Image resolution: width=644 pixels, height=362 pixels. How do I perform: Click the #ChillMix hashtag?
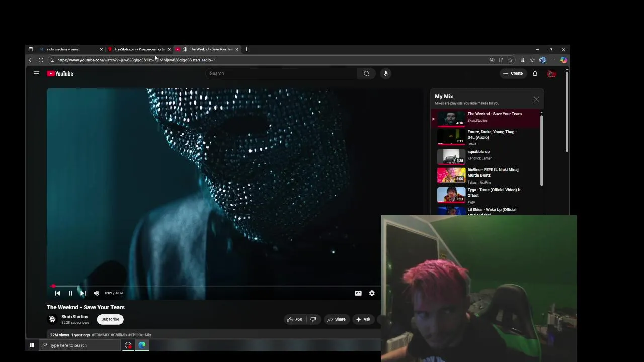pyautogui.click(x=119, y=335)
